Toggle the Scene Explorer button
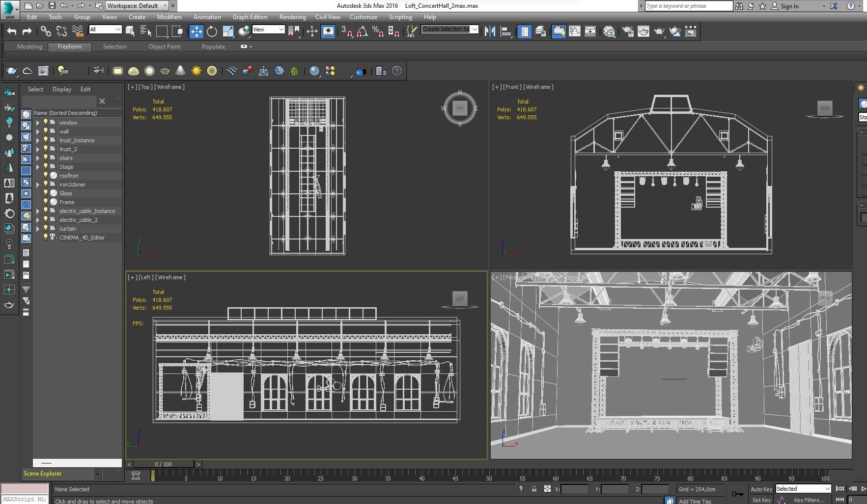Screen dimensions: 867x504 (525, 31)
